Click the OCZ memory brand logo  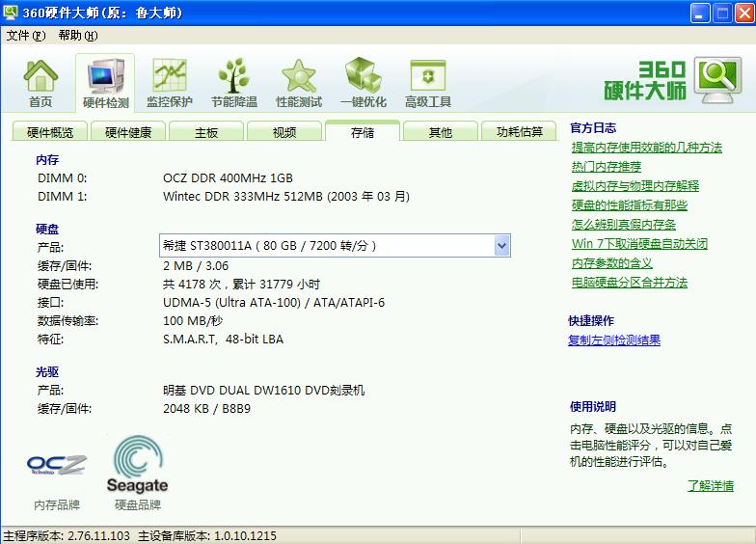[x=57, y=467]
